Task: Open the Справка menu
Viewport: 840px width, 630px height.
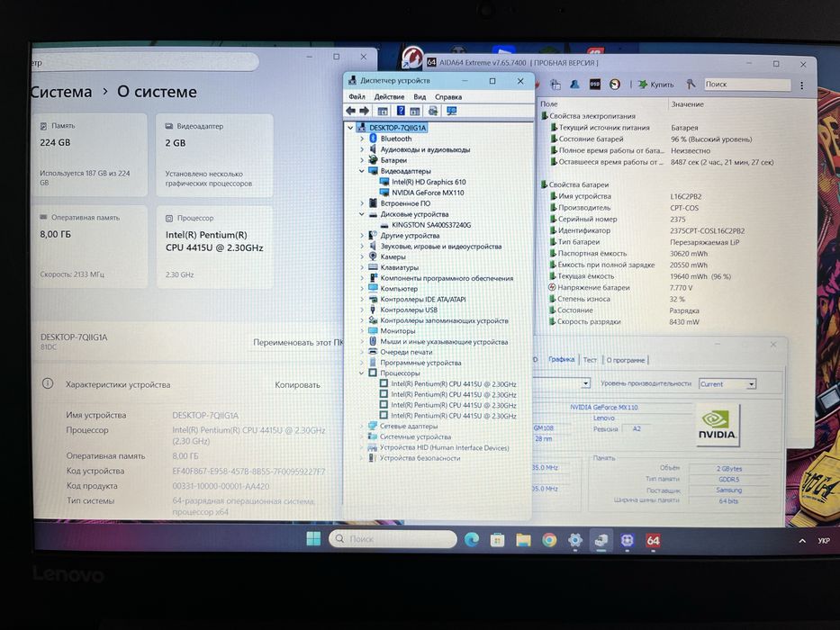Action: [448, 97]
